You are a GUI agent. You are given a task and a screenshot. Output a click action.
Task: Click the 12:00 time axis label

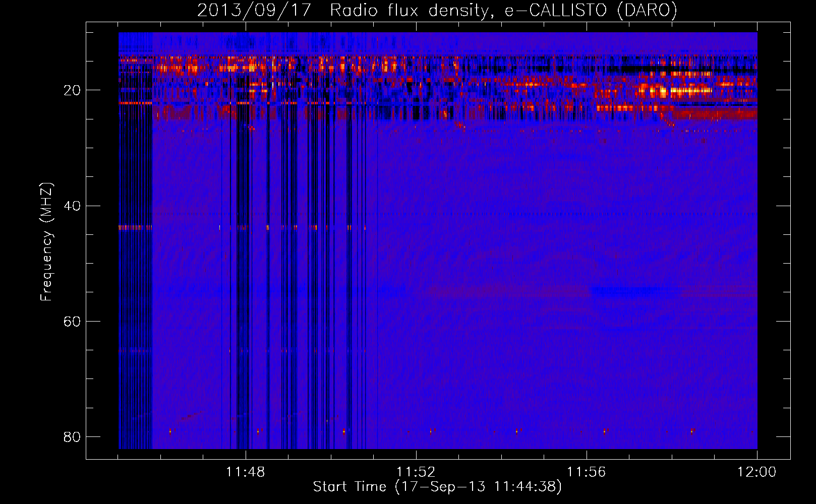[x=757, y=472]
